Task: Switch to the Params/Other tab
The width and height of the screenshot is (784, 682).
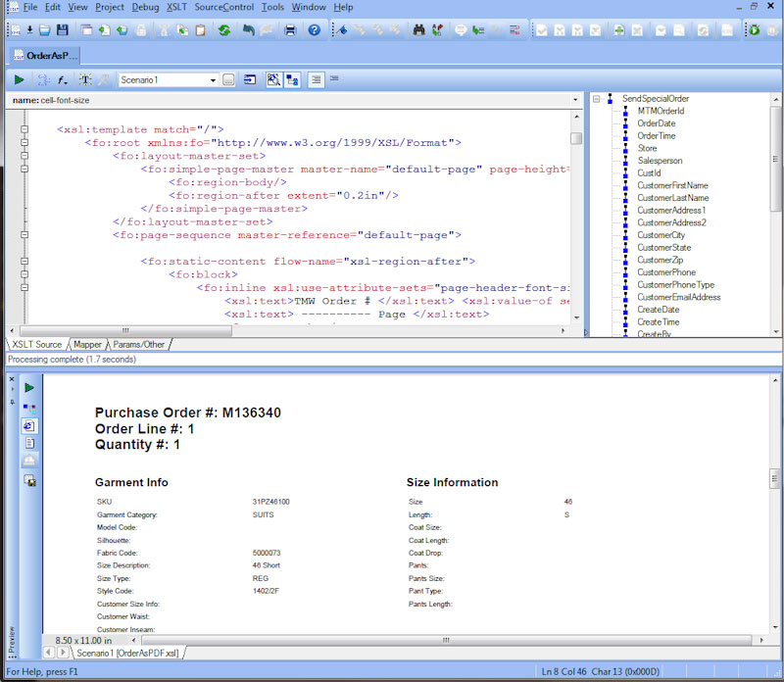Action: tap(138, 344)
